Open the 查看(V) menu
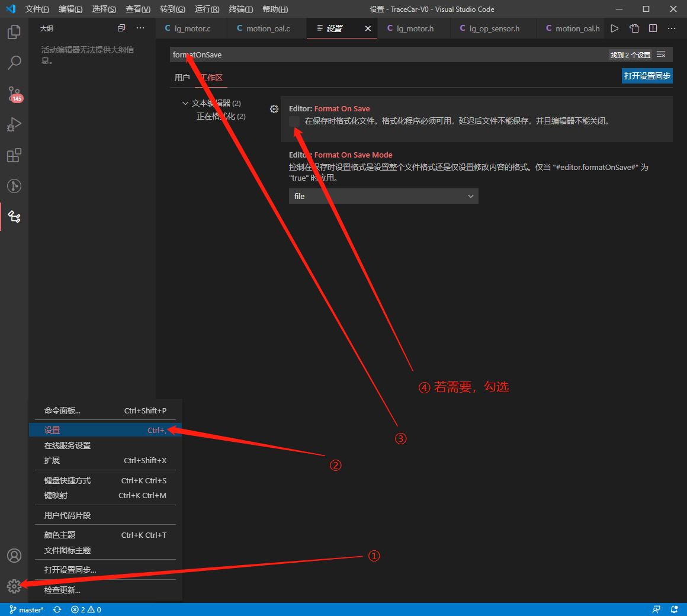 [138, 9]
